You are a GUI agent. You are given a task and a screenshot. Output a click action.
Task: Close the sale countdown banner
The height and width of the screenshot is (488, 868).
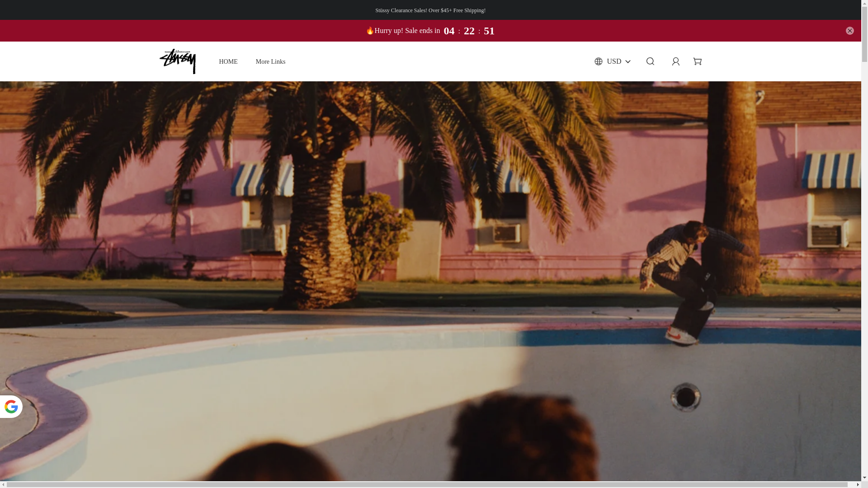point(849,31)
